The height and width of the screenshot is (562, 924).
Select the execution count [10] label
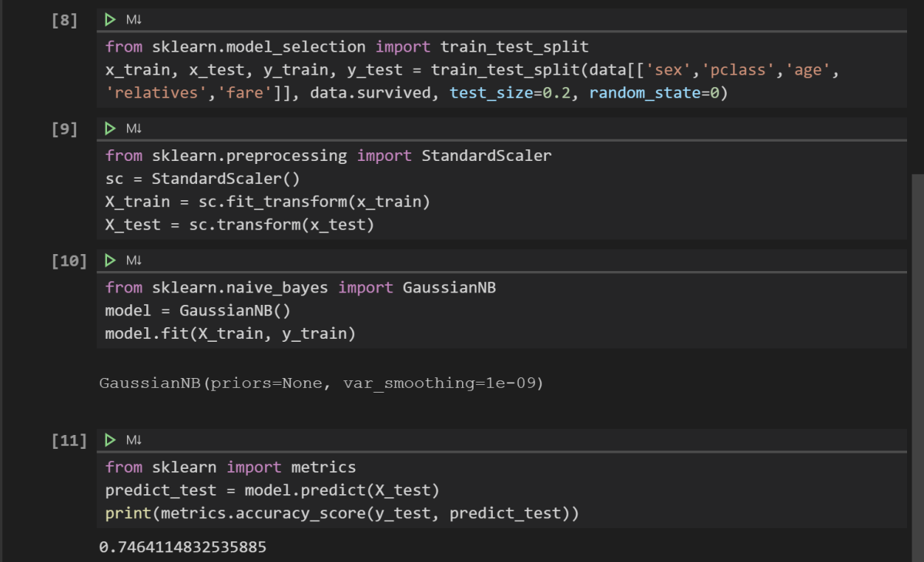(69, 259)
